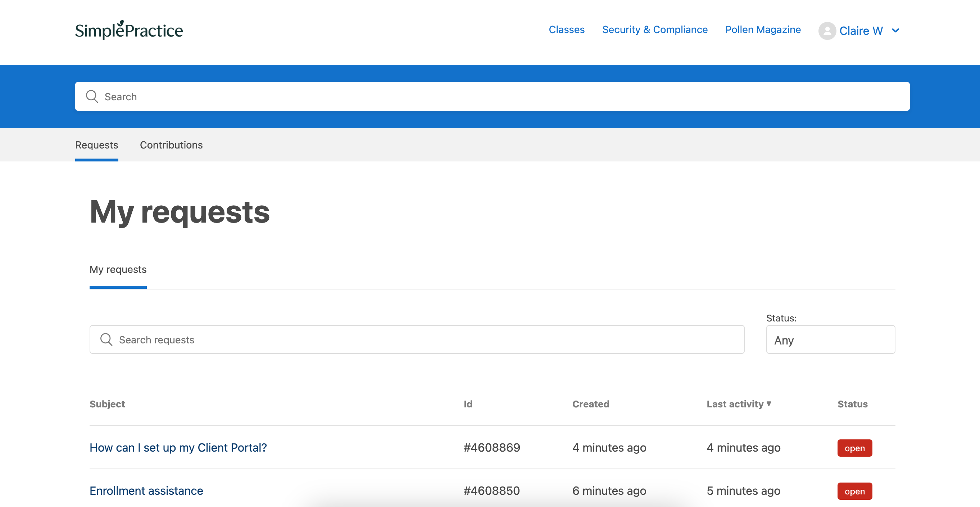Select the My requests sub-tab
Screen dimensions: 980x507
(118, 269)
